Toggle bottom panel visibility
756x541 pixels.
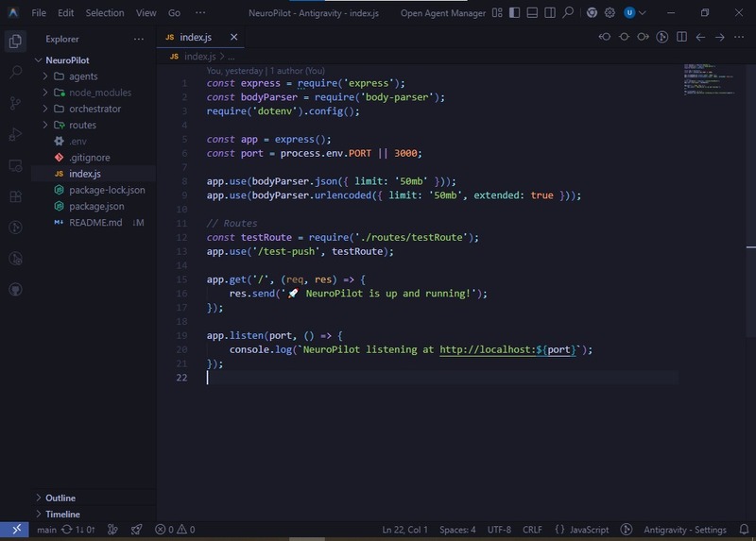coord(532,13)
